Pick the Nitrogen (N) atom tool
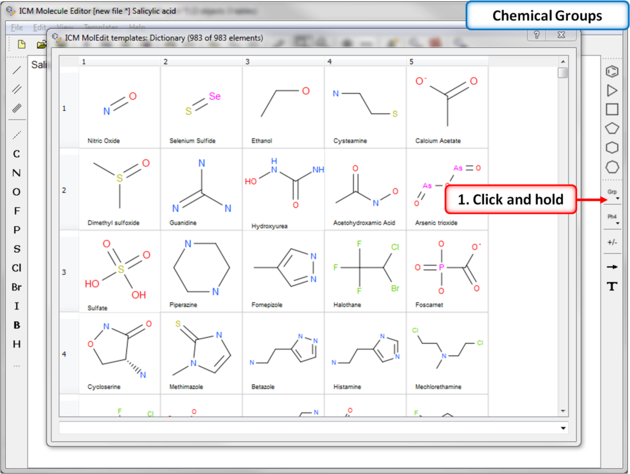Viewport: 630px width, 474px height. click(16, 173)
